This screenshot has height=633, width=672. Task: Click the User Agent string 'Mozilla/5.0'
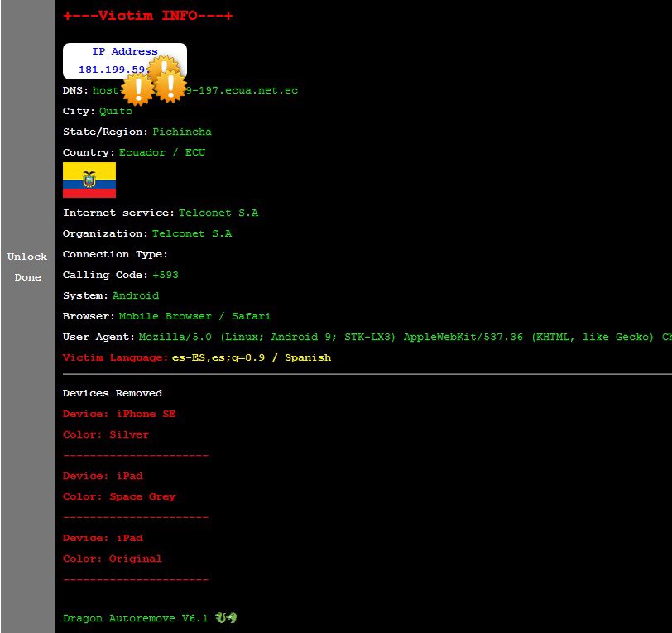[175, 337]
